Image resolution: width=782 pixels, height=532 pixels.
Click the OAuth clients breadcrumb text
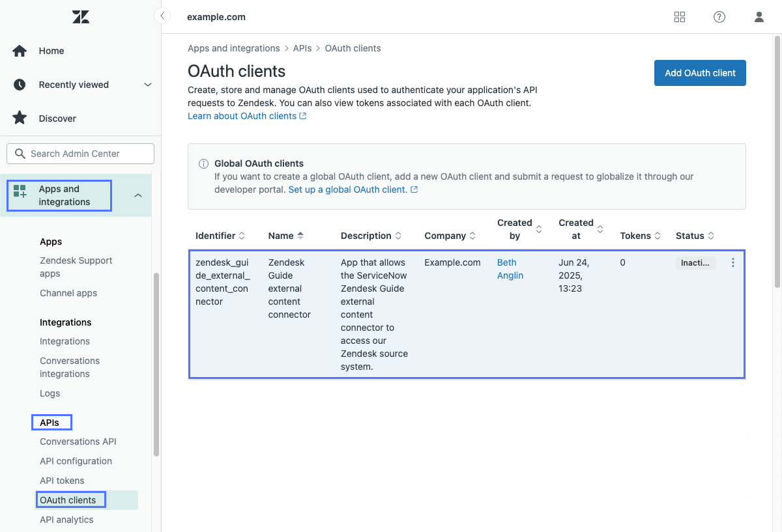353,48
